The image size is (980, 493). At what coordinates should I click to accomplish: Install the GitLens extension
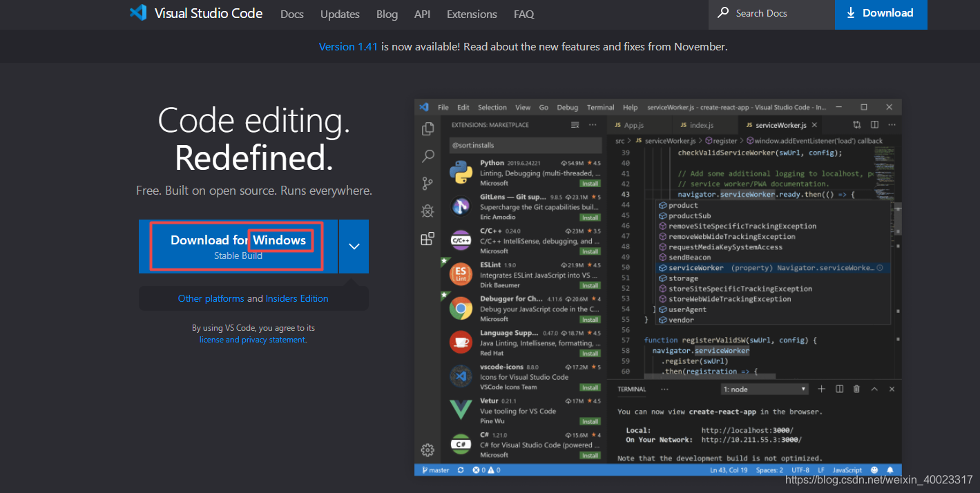[x=590, y=217]
